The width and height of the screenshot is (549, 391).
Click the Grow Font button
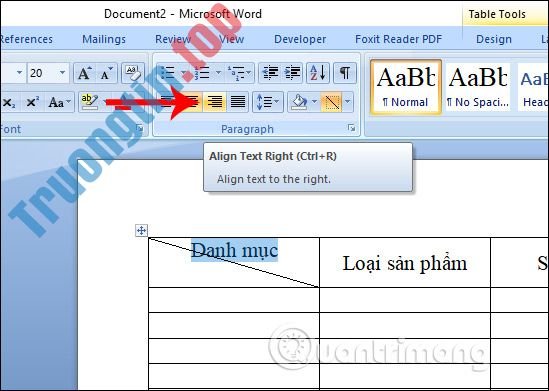pyautogui.click(x=84, y=74)
